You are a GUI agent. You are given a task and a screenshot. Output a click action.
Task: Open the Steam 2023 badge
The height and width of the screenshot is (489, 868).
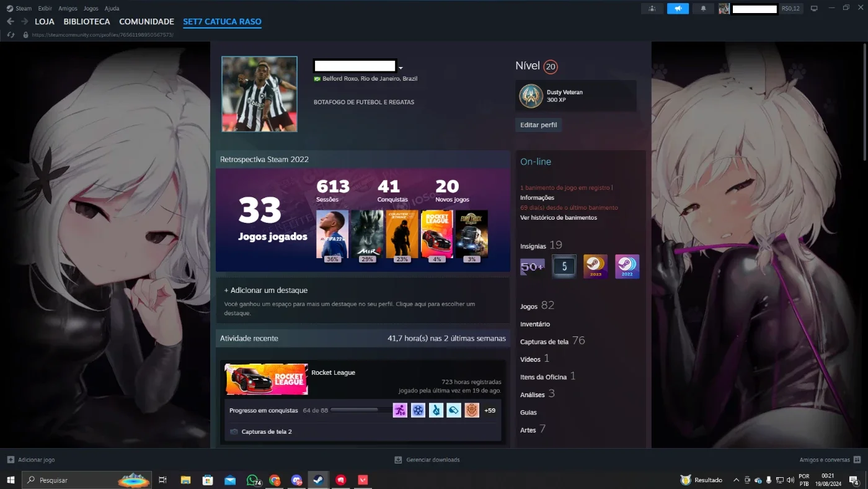tap(596, 267)
